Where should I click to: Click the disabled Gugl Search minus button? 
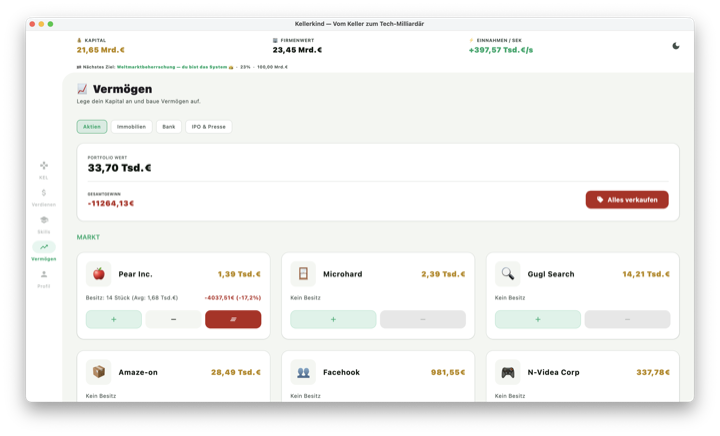click(x=627, y=319)
